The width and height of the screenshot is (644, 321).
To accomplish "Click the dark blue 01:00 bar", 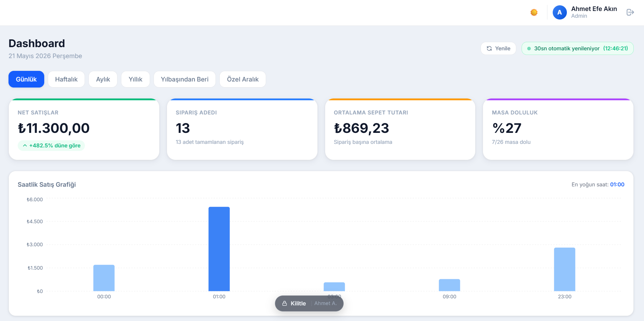I will pyautogui.click(x=219, y=249).
